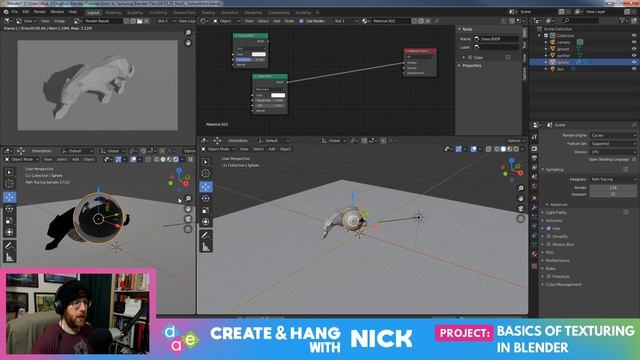
Task: Toggle the Hair checkbox
Action: coord(549,229)
